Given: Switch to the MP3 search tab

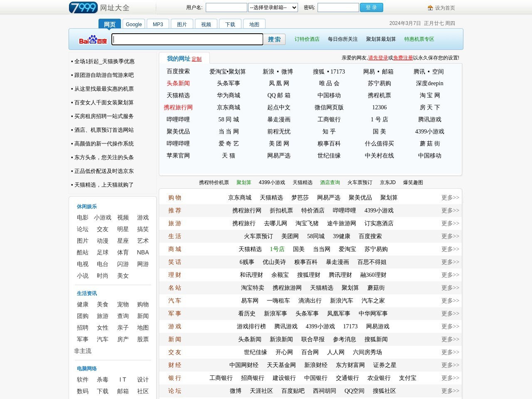Looking at the screenshot, I should coord(158,25).
